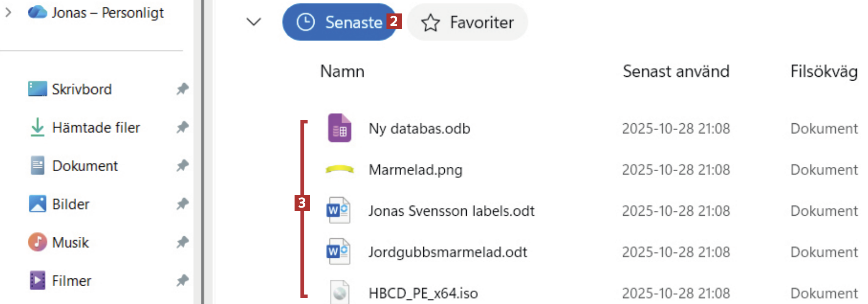Open the Filmer videos folder icon

click(37, 281)
